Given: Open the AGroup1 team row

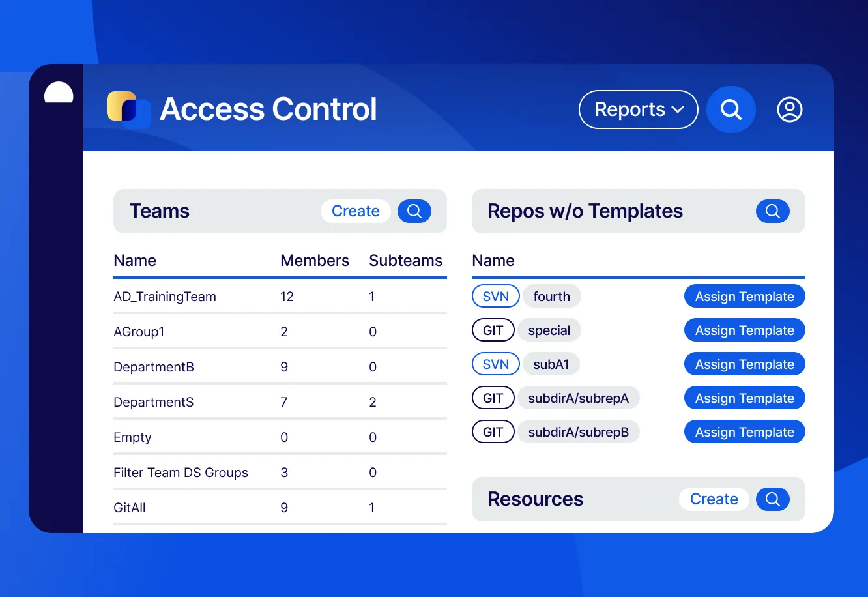Looking at the screenshot, I should (280, 332).
